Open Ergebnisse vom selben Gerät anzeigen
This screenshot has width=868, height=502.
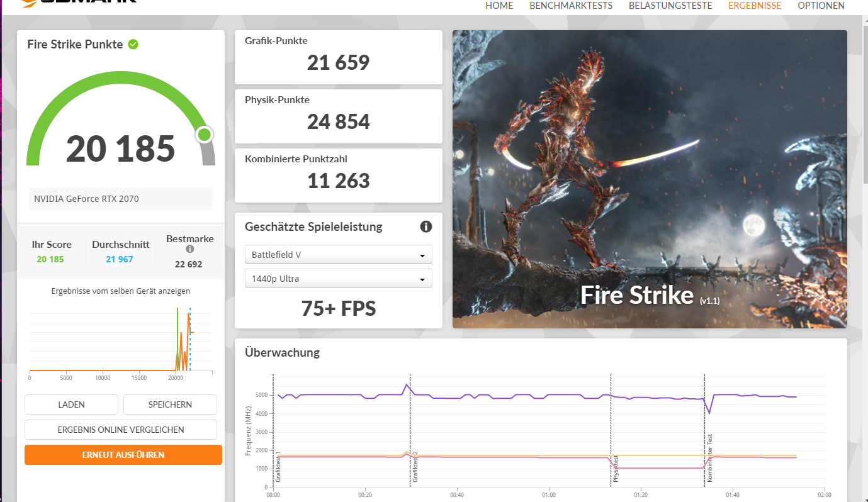tap(120, 291)
